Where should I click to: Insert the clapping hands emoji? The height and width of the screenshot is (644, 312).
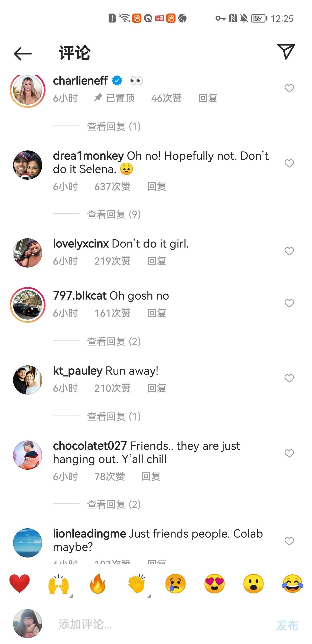[x=136, y=584]
